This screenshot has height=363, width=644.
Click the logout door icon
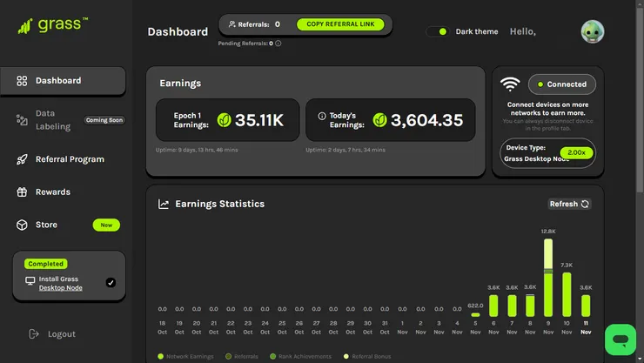[34, 334]
